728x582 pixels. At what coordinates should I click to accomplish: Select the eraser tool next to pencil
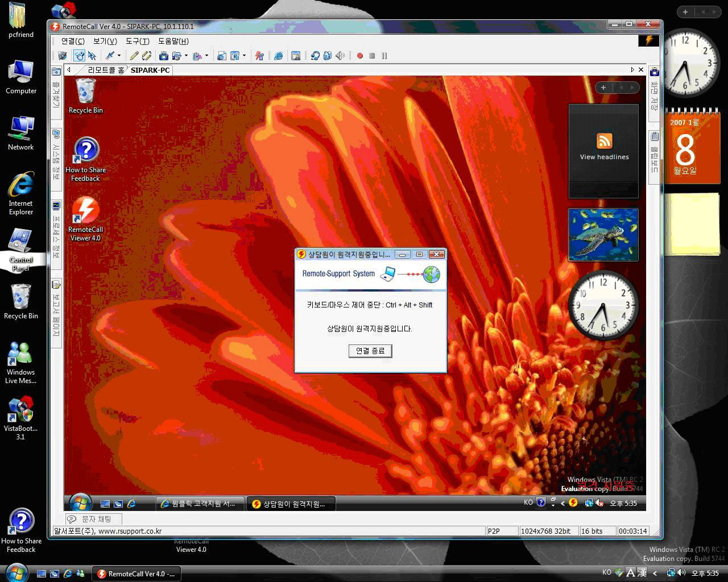pos(147,56)
